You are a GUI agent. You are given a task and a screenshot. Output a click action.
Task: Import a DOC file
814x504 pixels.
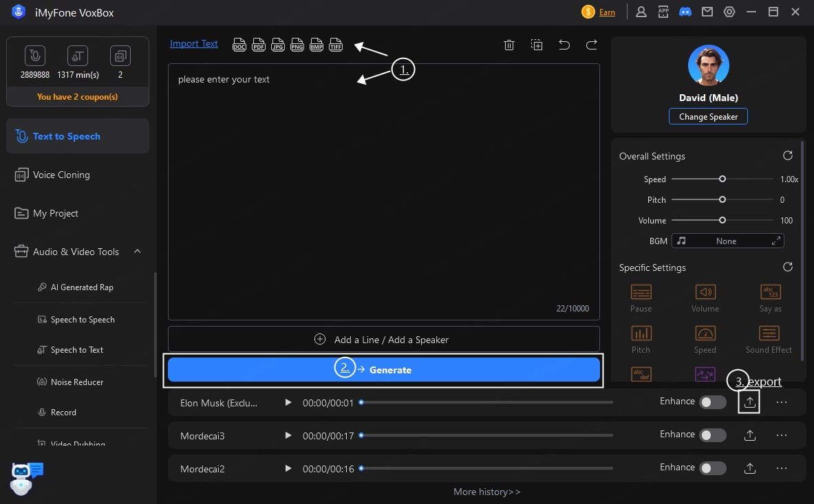(239, 45)
